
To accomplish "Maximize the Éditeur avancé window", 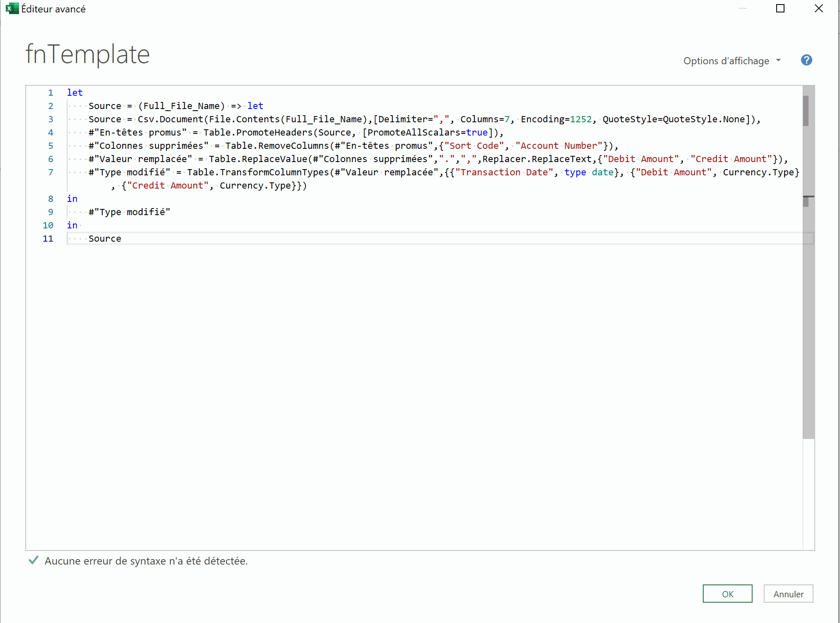I will point(780,9).
